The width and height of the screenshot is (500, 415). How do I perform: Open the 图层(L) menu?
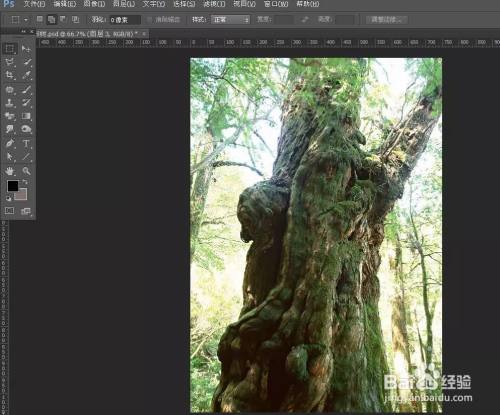[124, 4]
